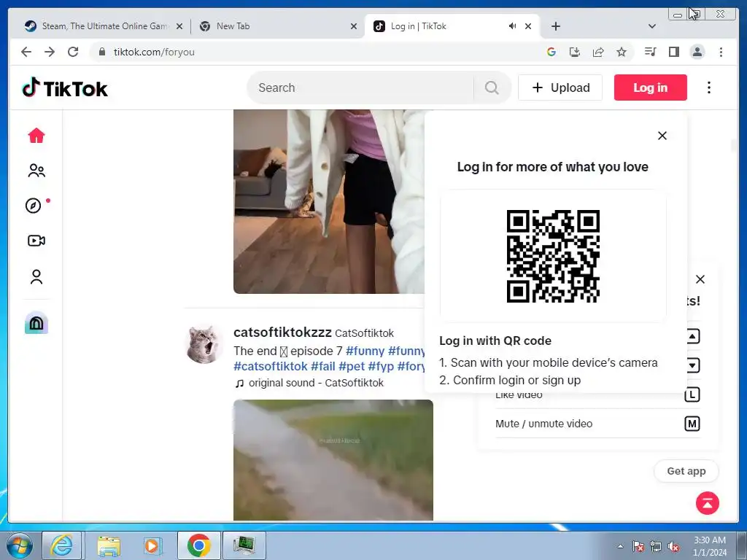Click the cat video thumbnail with grassy path
Viewport: 747px width, 560px height.
click(333, 460)
